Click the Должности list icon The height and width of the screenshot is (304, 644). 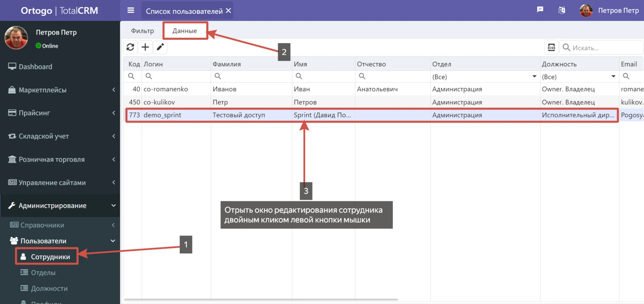(24, 289)
